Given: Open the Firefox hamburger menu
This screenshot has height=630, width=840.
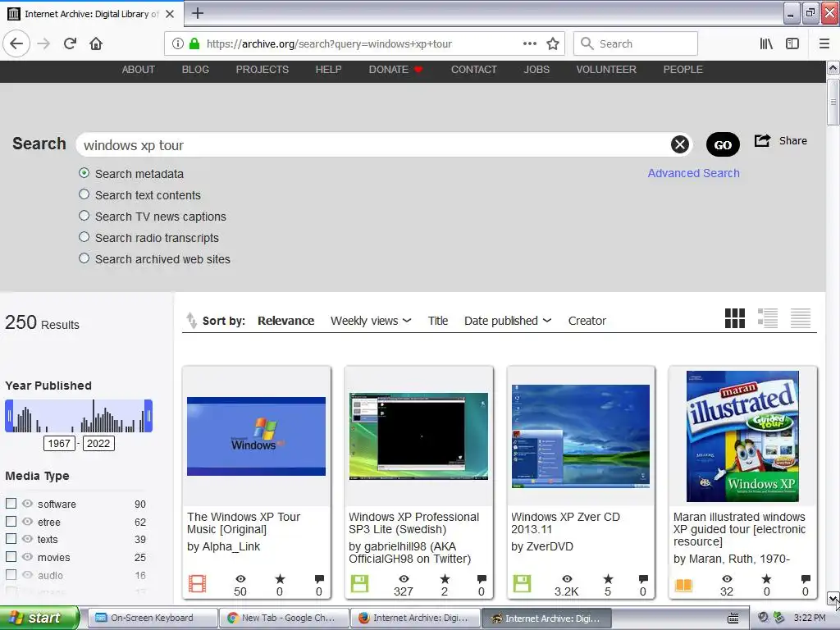Looking at the screenshot, I should point(824,43).
